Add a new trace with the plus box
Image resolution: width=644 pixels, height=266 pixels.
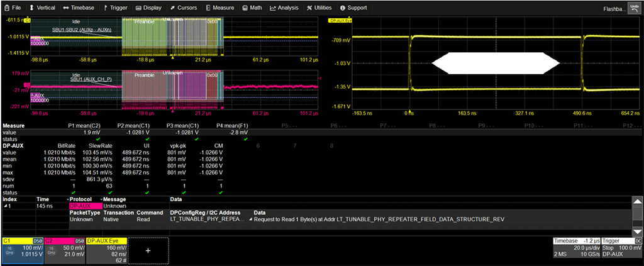[149, 250]
